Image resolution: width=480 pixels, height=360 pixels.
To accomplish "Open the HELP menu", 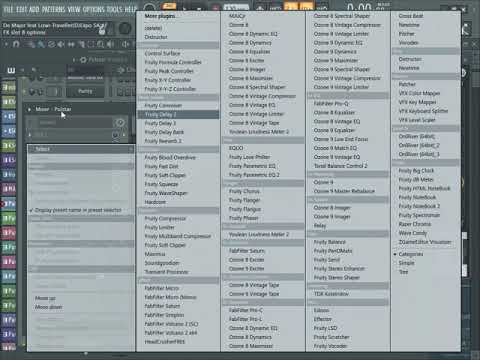I will click(x=131, y=9).
